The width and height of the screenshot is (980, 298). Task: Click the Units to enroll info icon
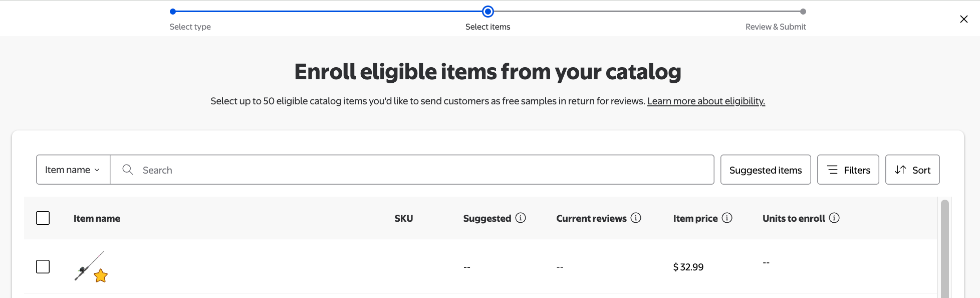[x=834, y=218]
